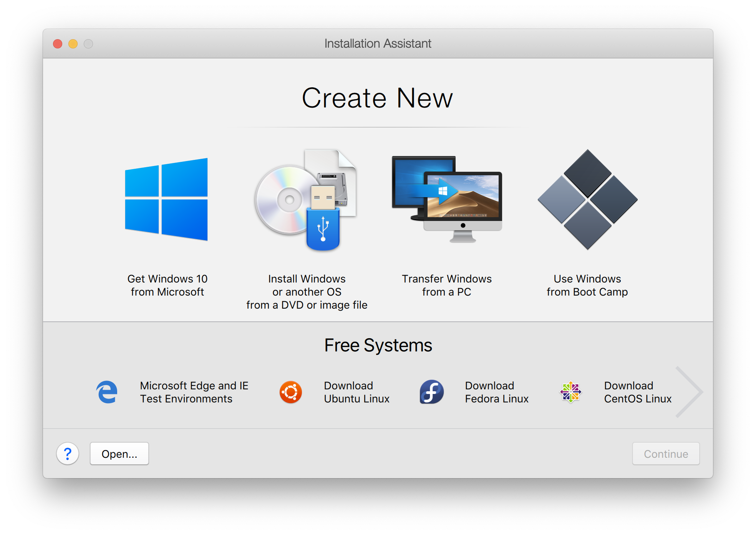Choose 'Download Ubuntu Linux' text

[x=356, y=392]
